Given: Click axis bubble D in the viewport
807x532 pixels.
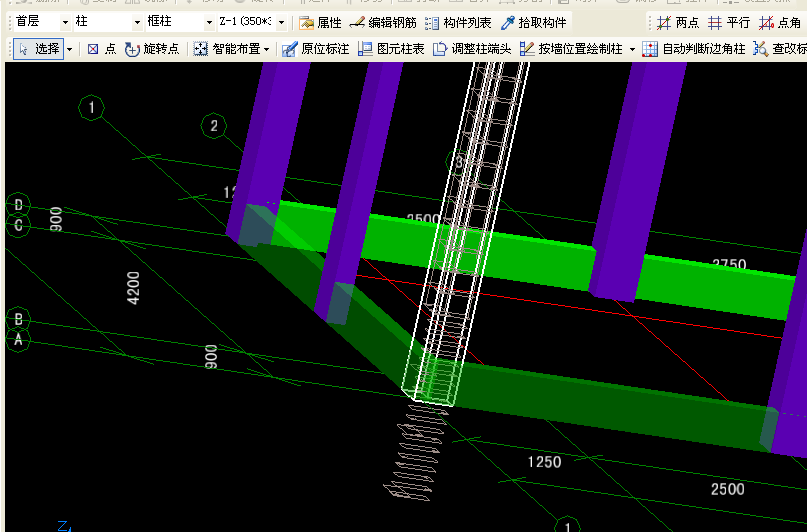Looking at the screenshot, I should pyautogui.click(x=19, y=205).
